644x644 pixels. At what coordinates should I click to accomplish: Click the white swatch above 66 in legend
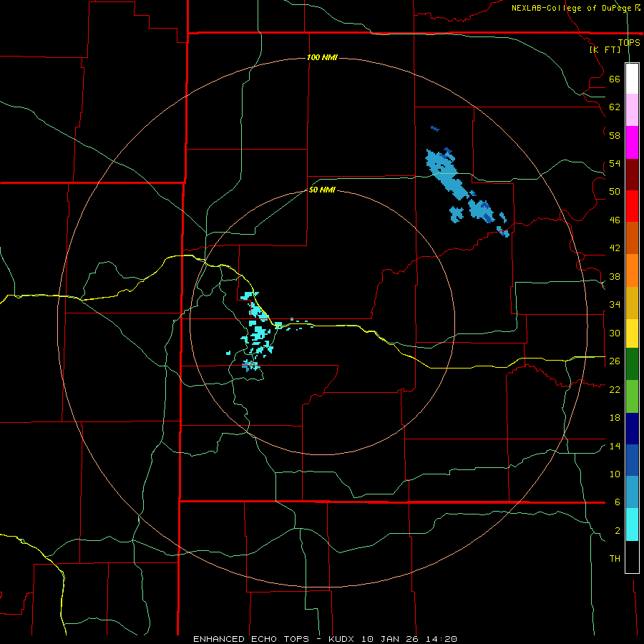[x=632, y=79]
